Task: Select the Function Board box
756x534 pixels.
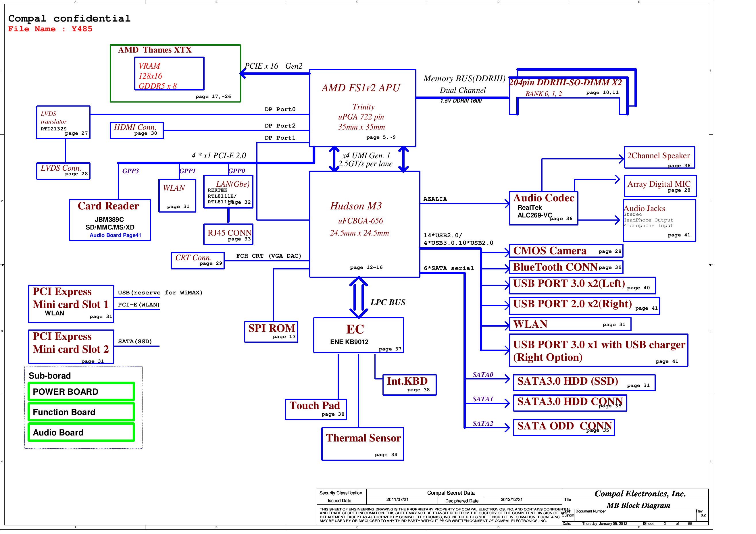Action: click(x=81, y=412)
